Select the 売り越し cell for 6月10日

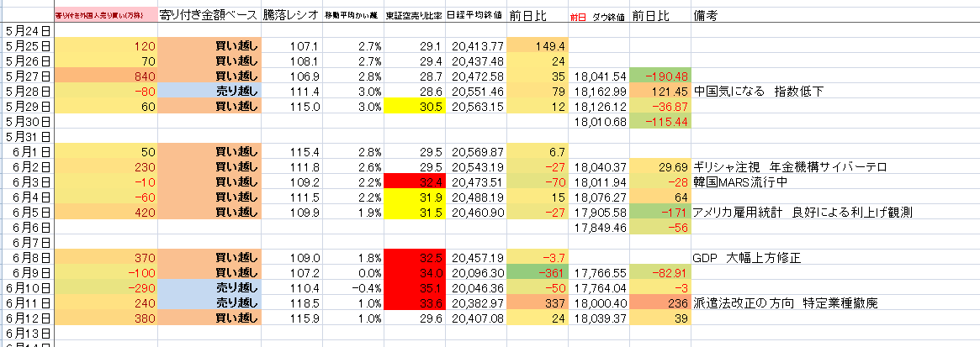click(209, 287)
